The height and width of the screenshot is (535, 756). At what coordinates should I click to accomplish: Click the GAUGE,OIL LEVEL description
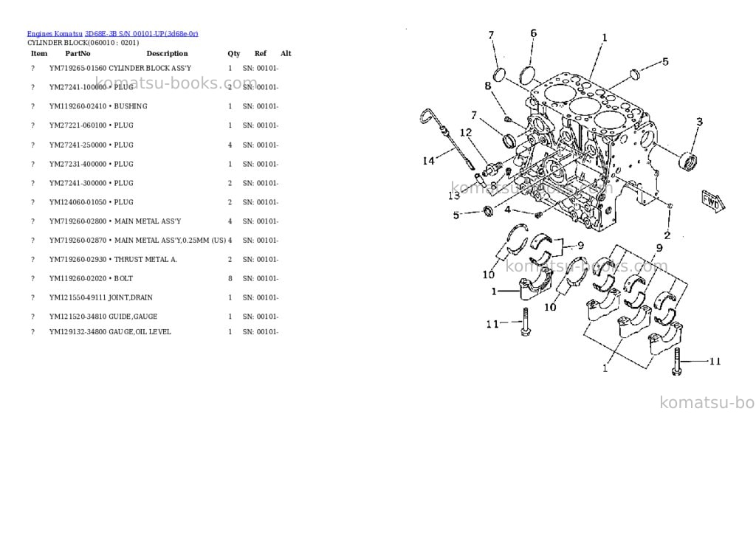140,332
